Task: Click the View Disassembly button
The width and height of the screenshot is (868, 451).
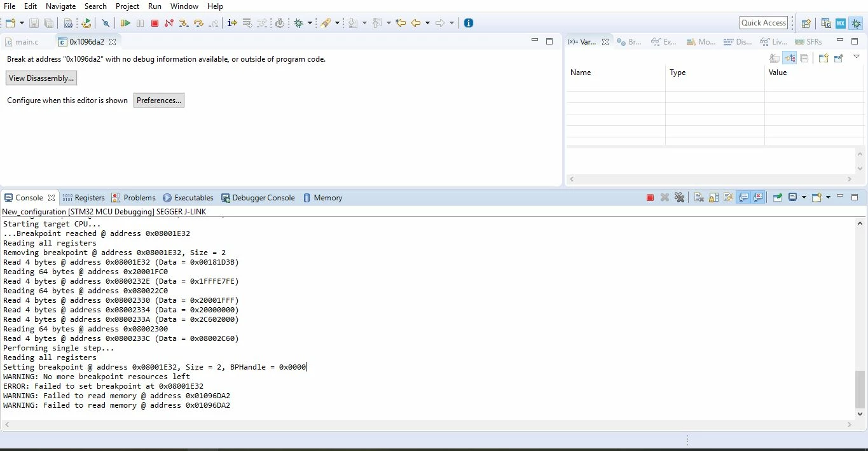Action: tap(41, 78)
